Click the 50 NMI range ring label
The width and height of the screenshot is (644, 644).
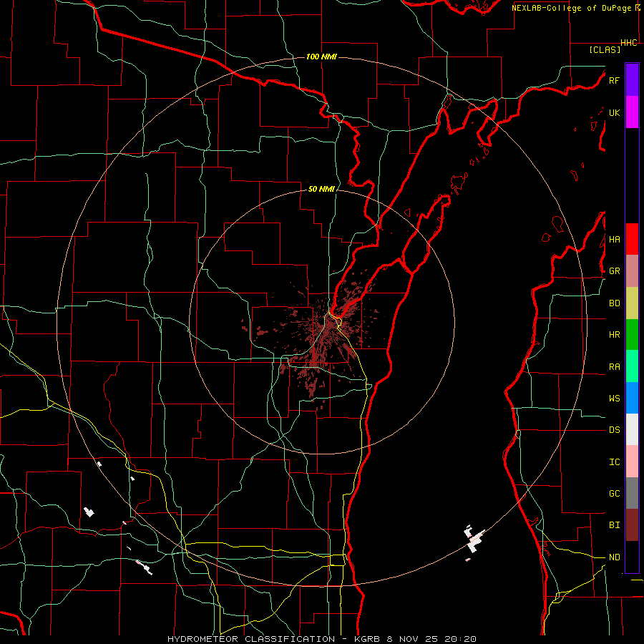[x=321, y=190]
